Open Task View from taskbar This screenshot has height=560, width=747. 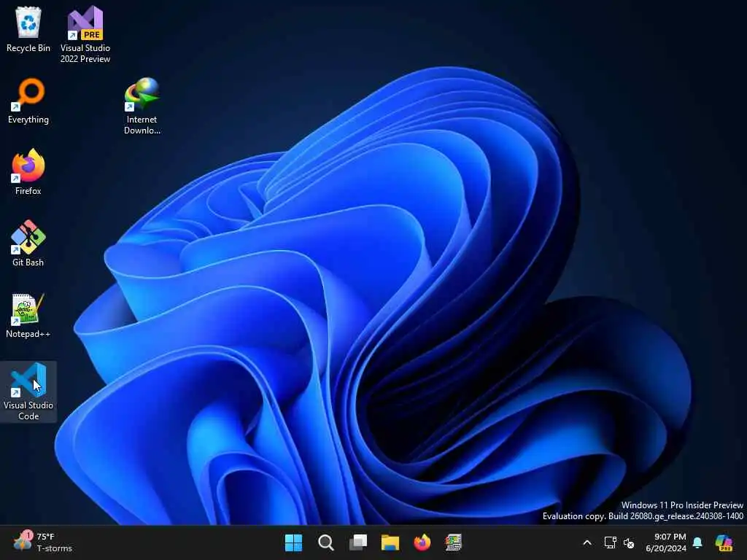(x=358, y=542)
